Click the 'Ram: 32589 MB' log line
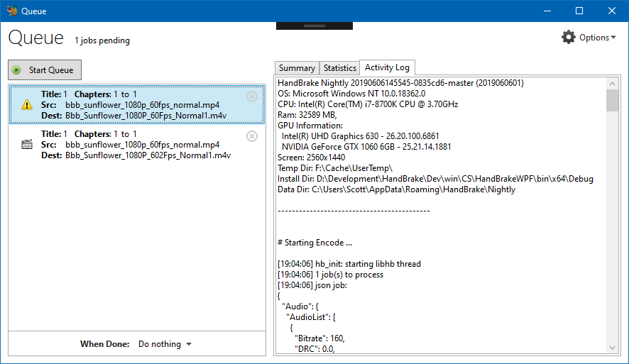This screenshot has width=629, height=364. pos(307,115)
